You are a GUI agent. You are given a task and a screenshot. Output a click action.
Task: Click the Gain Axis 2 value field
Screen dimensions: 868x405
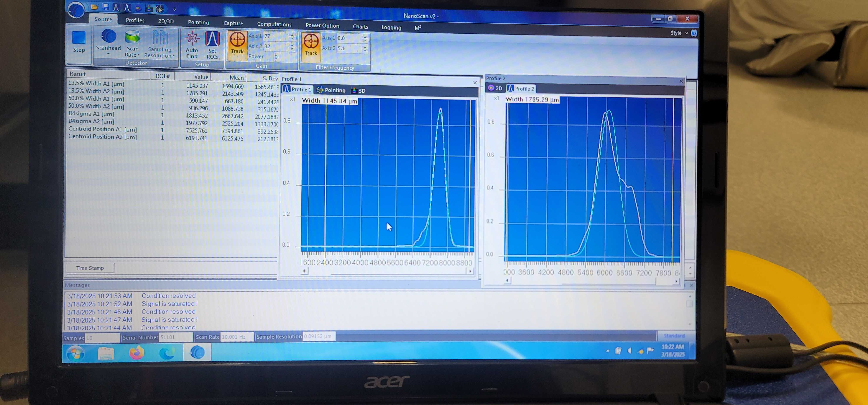(x=276, y=46)
